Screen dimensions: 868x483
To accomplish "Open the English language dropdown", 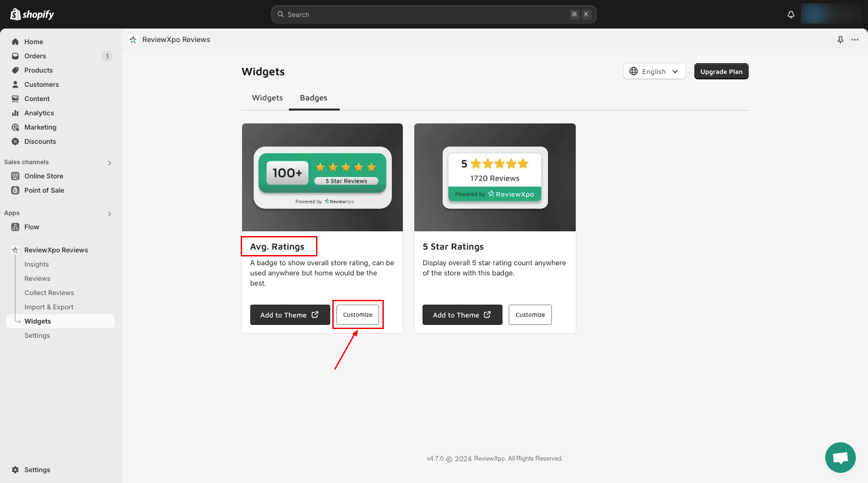I will point(654,71).
